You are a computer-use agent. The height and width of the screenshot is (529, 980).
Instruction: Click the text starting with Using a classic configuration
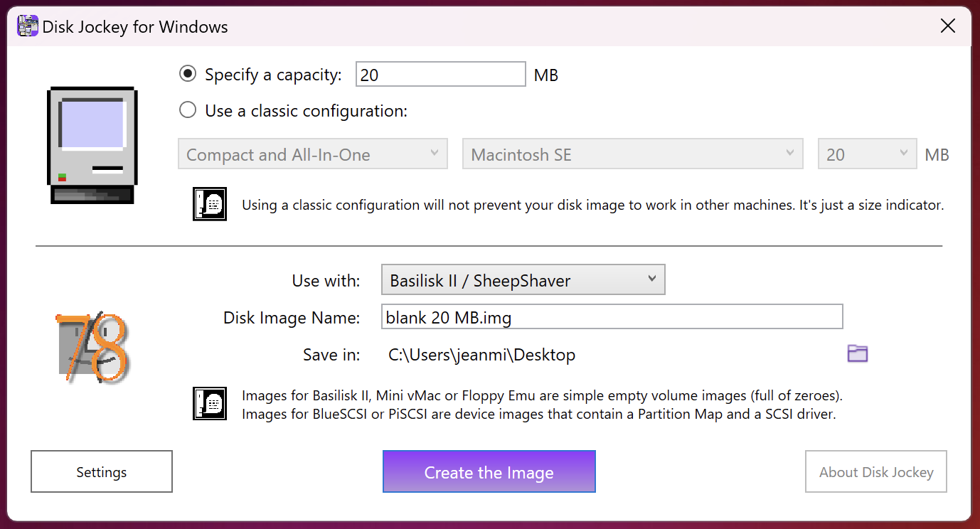pyautogui.click(x=592, y=205)
